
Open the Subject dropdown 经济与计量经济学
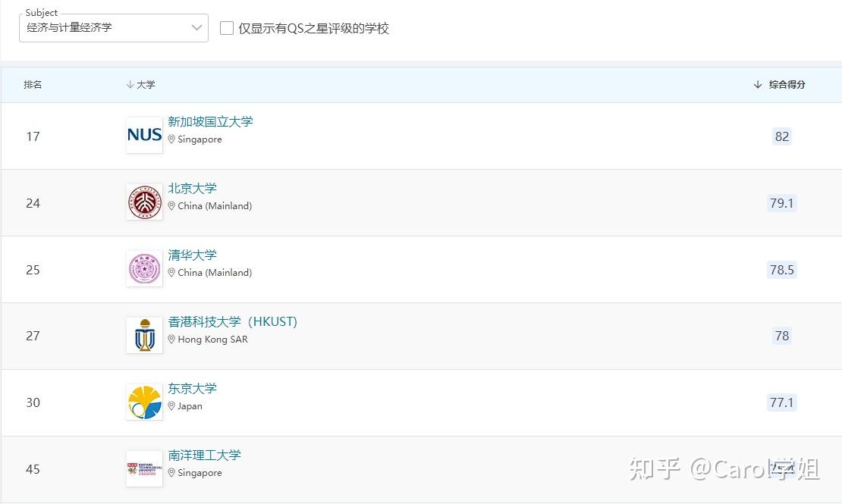tap(113, 28)
